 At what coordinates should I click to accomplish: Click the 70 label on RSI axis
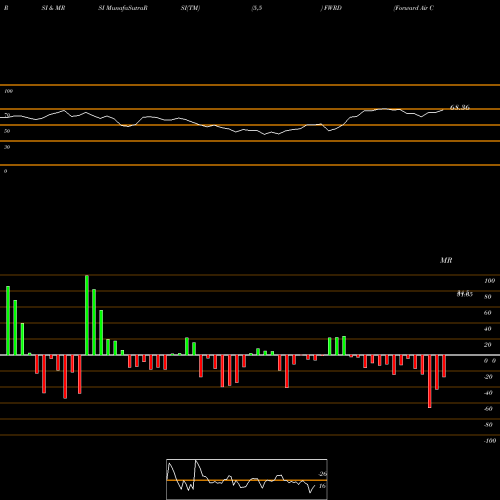7,115
